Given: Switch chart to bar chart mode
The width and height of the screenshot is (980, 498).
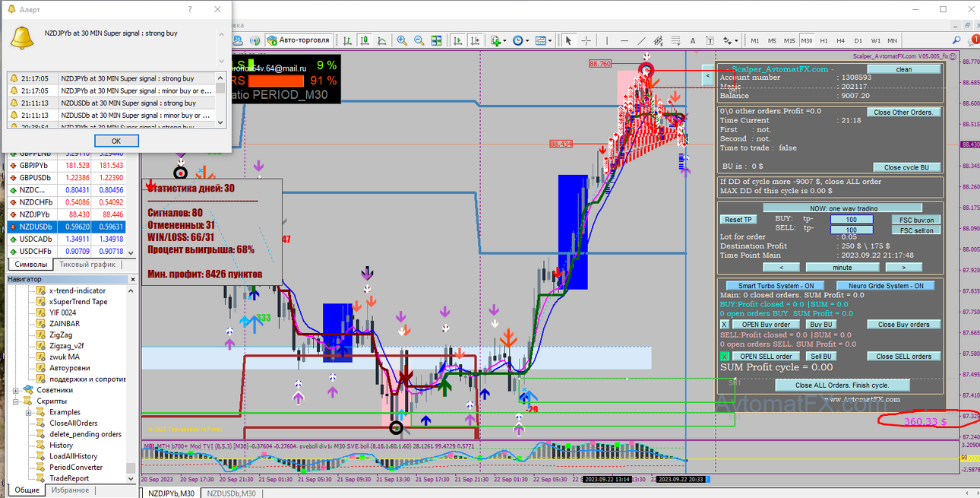Looking at the screenshot, I should tap(347, 40).
